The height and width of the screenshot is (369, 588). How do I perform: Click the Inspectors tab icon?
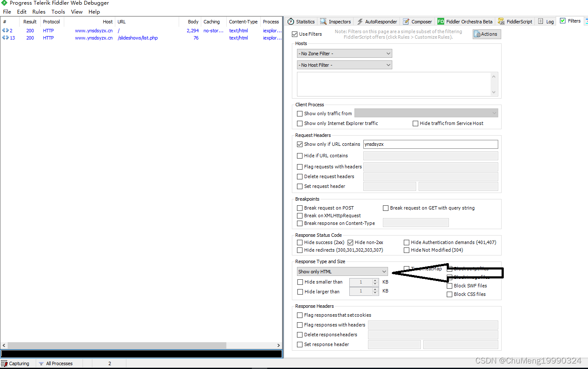324,22
